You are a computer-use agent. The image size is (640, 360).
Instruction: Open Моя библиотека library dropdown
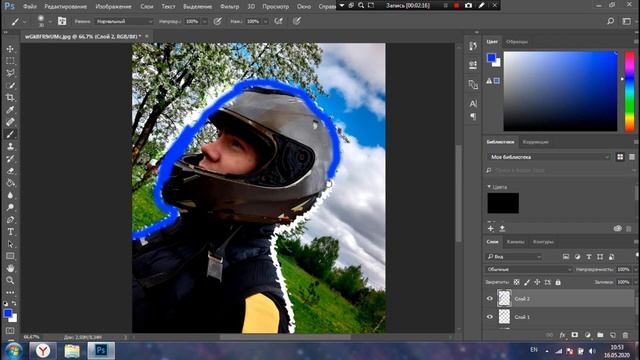(x=549, y=157)
